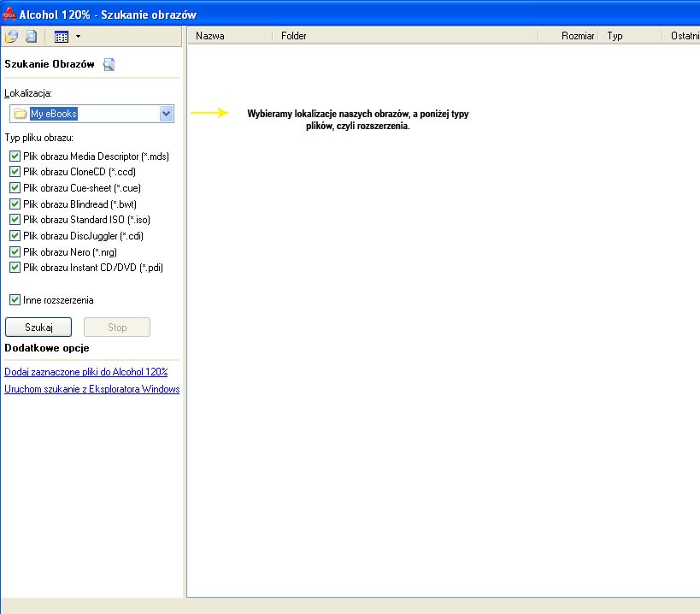Click the Szukanie Obrazów panel heading
Viewport: 700px width, 614px height.
pos(50,64)
